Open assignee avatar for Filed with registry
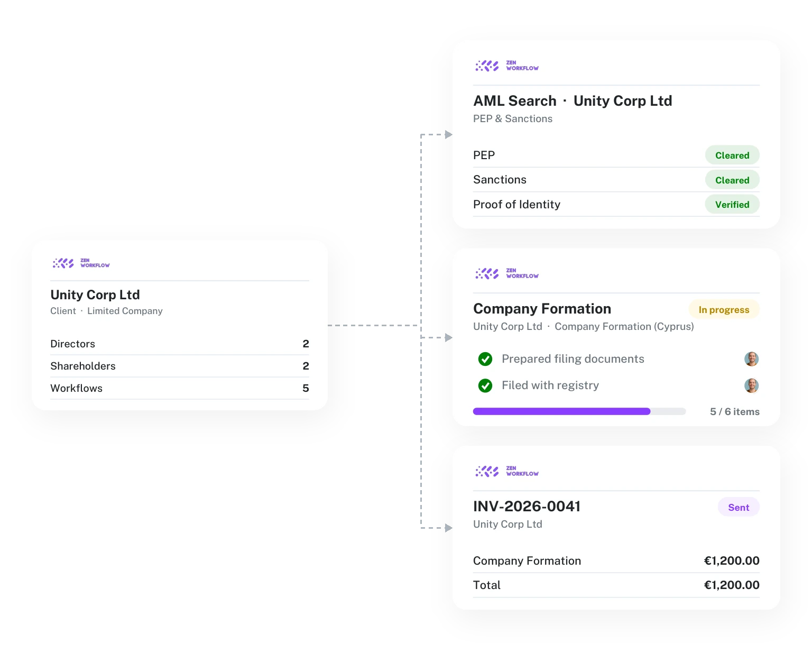 click(x=751, y=385)
